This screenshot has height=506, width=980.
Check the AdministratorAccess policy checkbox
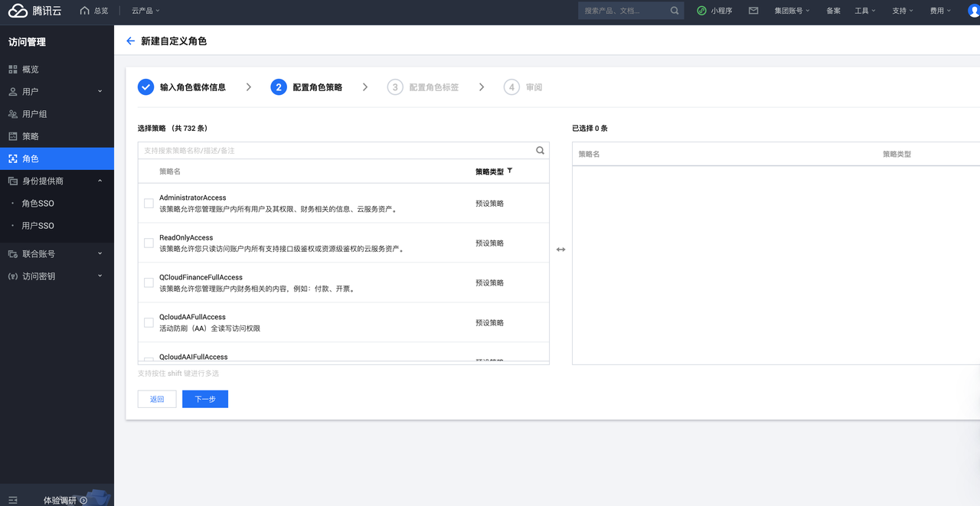[x=149, y=203]
